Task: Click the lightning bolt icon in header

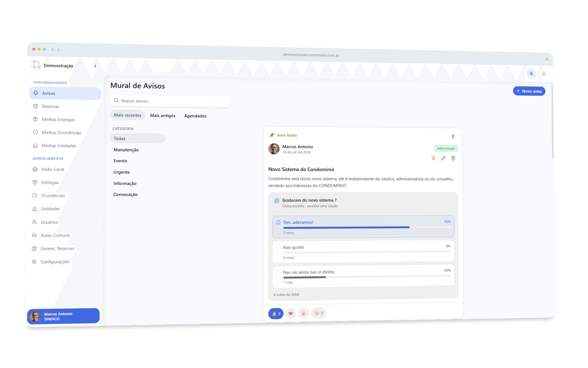Action: tap(531, 74)
